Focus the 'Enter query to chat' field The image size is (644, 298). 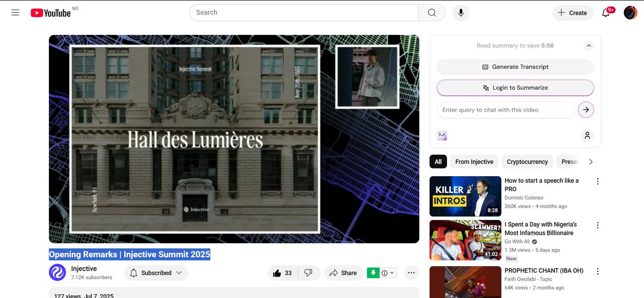506,110
